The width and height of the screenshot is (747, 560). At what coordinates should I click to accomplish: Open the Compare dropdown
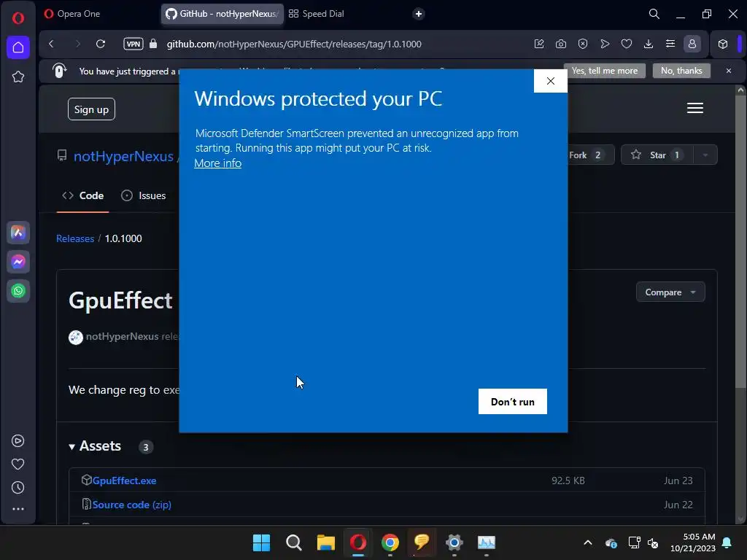(670, 292)
